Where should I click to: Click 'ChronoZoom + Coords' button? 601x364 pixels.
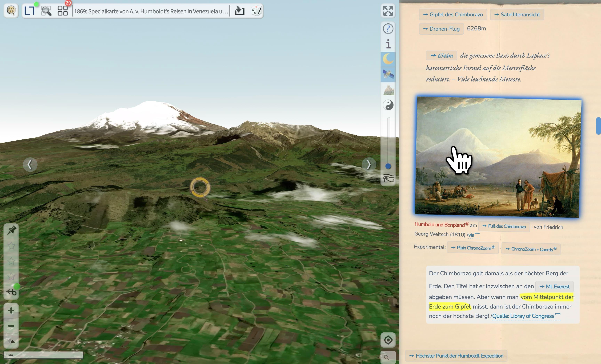click(x=531, y=249)
